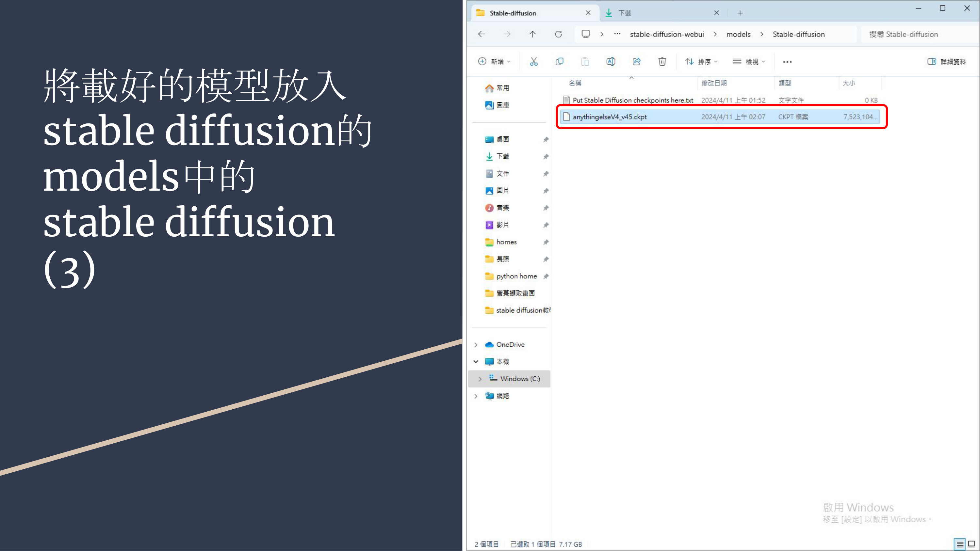This screenshot has width=980, height=551.
Task: Minimize the File Explorer window
Action: 918,8
